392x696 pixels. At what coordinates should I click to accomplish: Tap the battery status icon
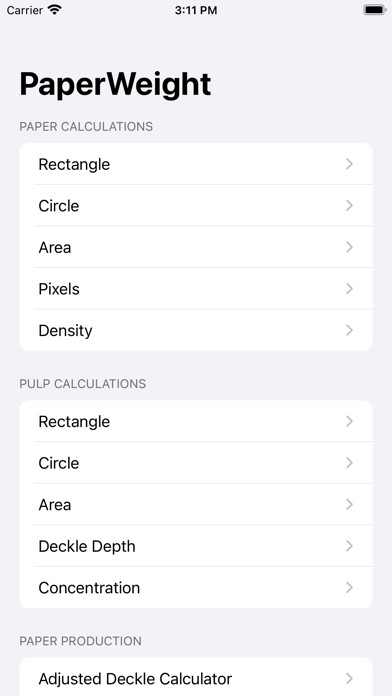pyautogui.click(x=375, y=10)
